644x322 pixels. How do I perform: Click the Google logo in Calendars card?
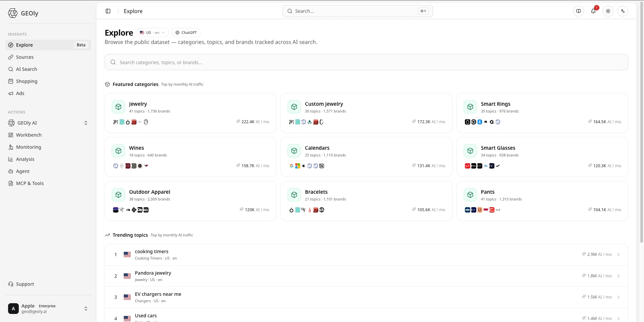[x=291, y=166]
